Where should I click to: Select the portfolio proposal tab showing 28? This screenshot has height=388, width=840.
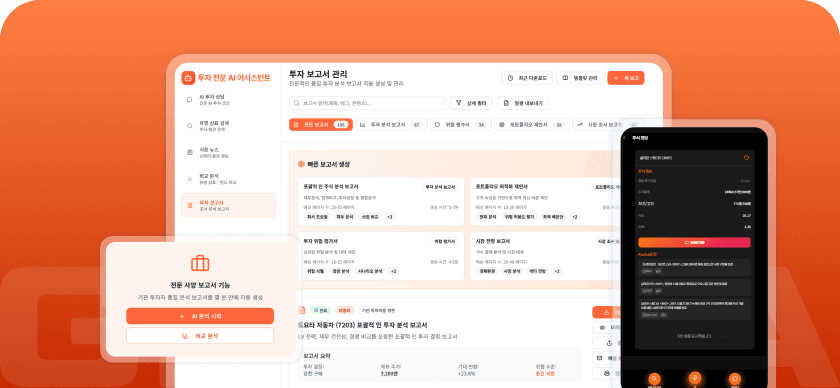[x=531, y=124]
